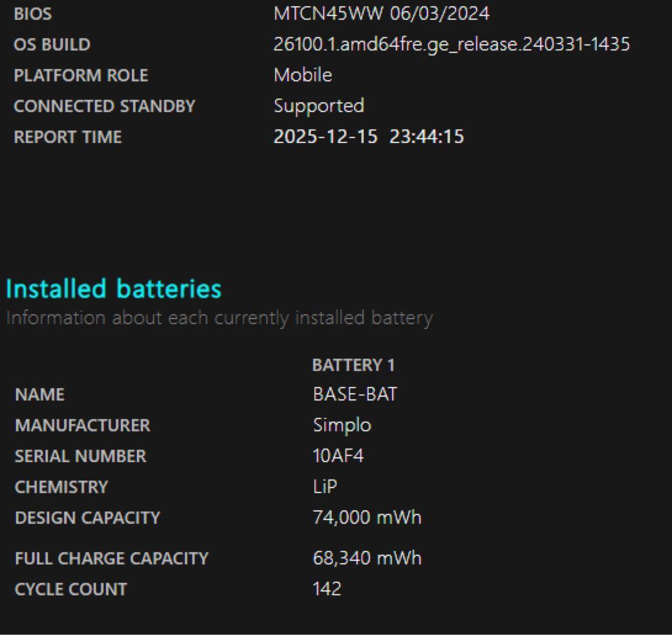Select the cycle count value 142
The height and width of the screenshot is (635, 672).
[327, 589]
